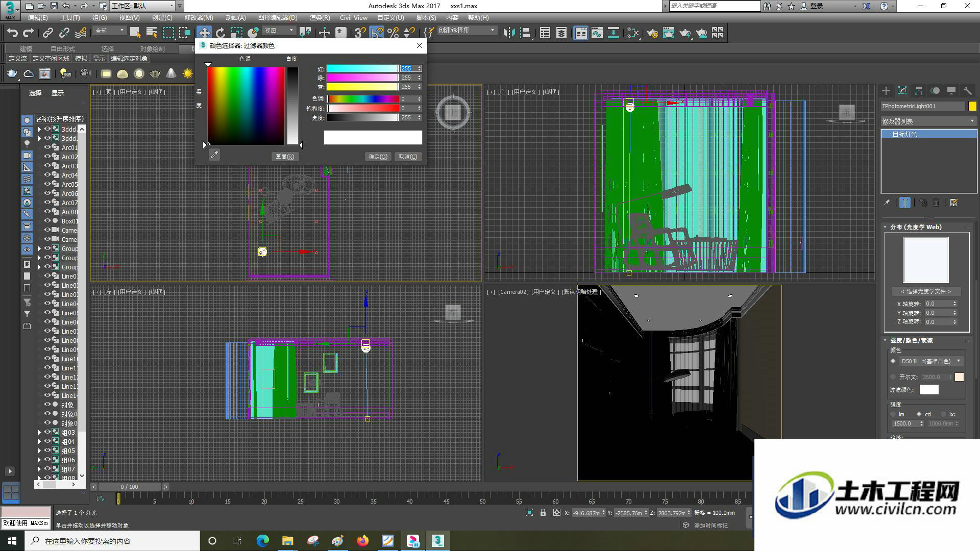Viewport: 980px width, 552px height.
Task: Open the Schematic View
Action: [614, 33]
